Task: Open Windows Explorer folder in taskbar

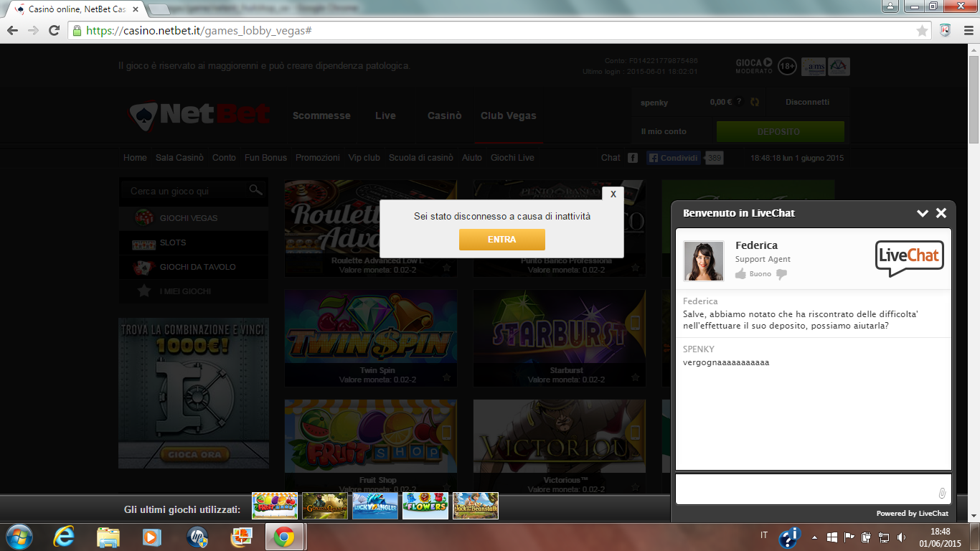Action: [x=108, y=537]
